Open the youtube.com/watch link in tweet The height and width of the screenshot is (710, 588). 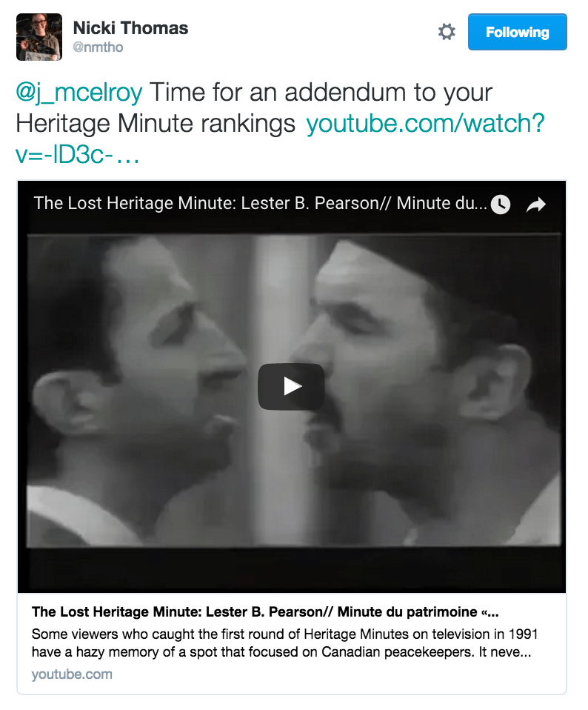coord(425,123)
